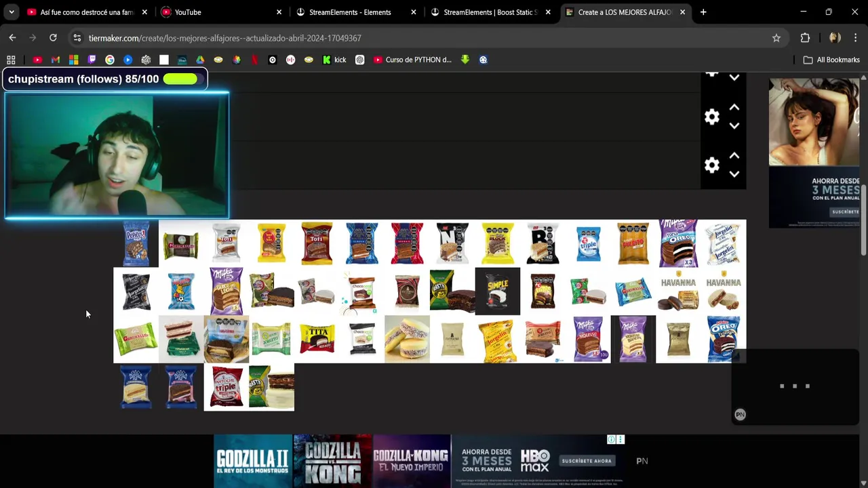
Task: Open Chrome tab search dropdown
Action: point(12,12)
